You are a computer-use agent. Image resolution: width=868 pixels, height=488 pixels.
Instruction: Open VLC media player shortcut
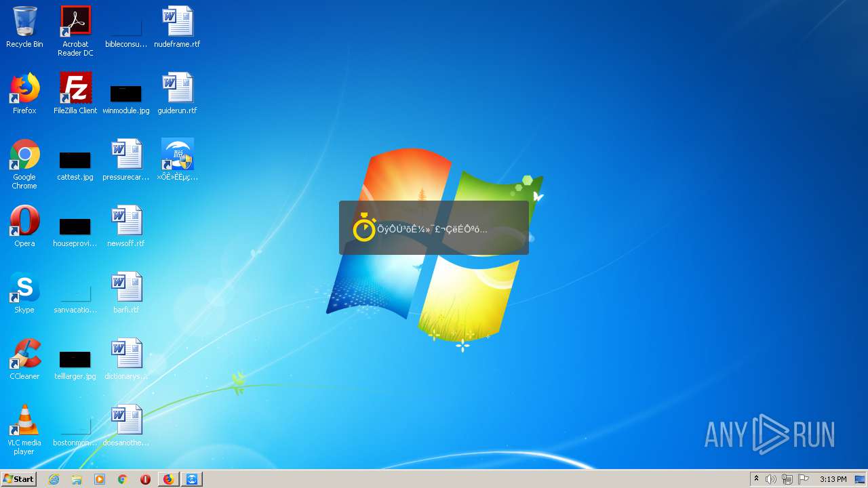(x=24, y=430)
